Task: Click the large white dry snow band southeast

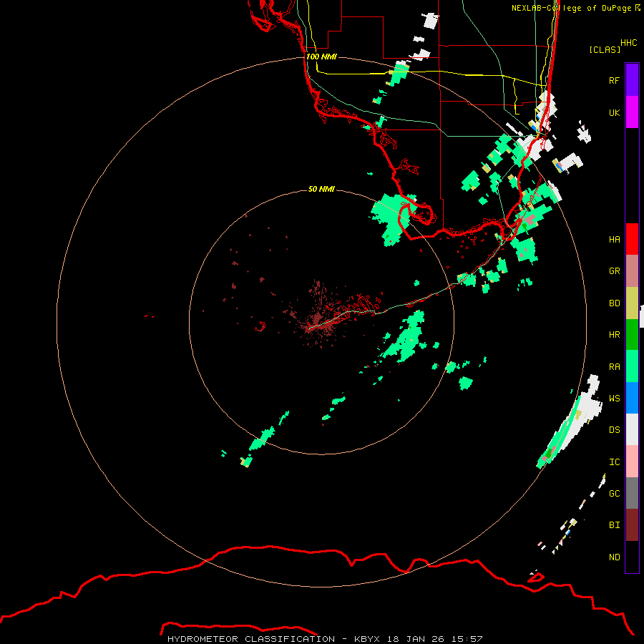Action: click(x=579, y=419)
